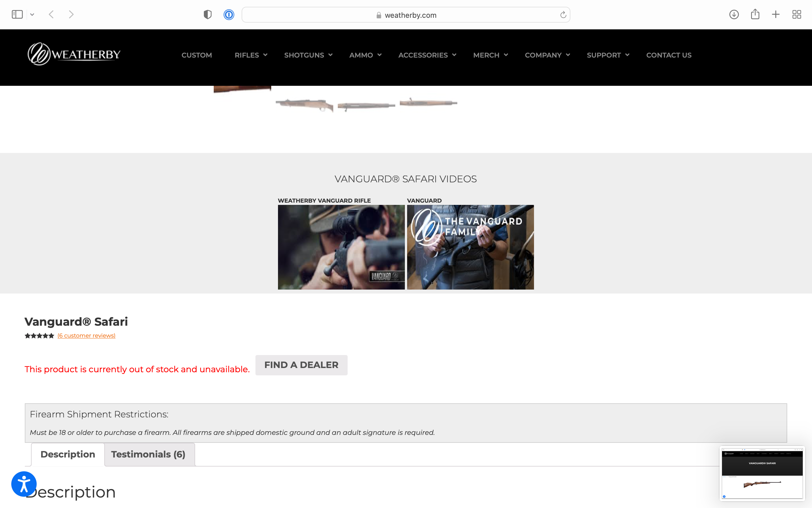This screenshot has height=508, width=812.
Task: Open the sidebar tab group dropdown arrow
Action: pos(32,14)
